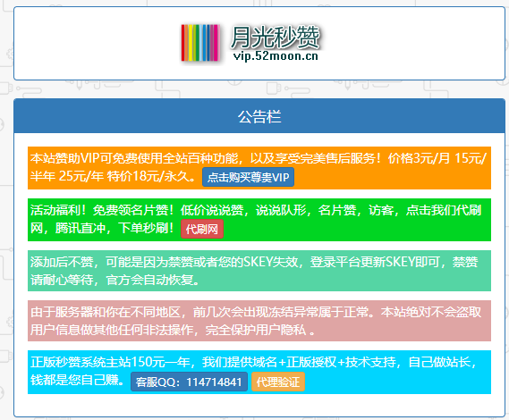Open the 代刷网 red button
The height and width of the screenshot is (420, 509).
(202, 229)
